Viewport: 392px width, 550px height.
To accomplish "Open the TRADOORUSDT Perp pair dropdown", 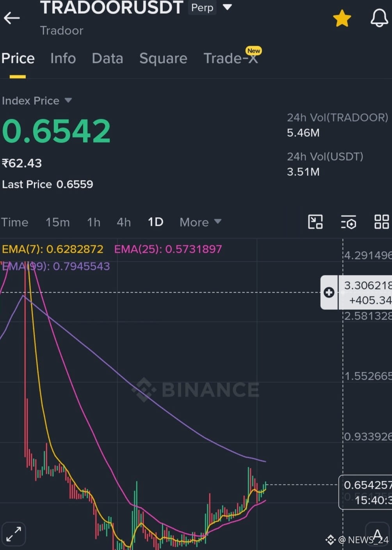I will tap(227, 7).
